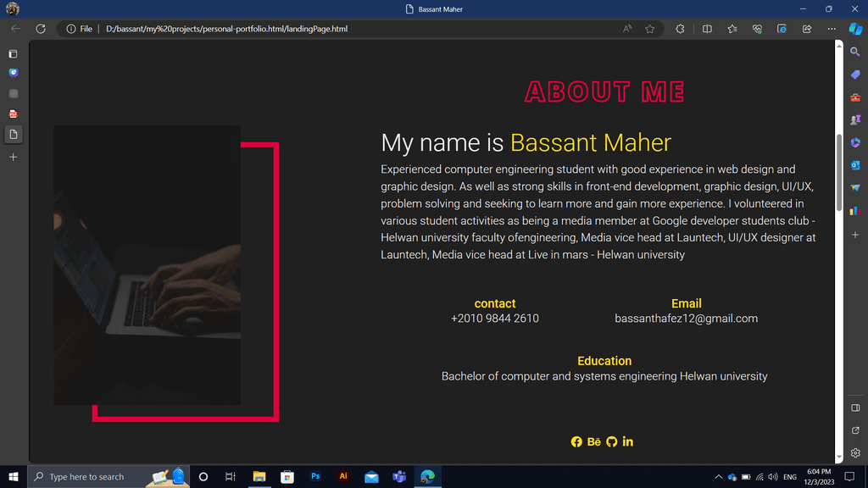The height and width of the screenshot is (488, 868).
Task: Click the contact heading
Action: tap(494, 304)
